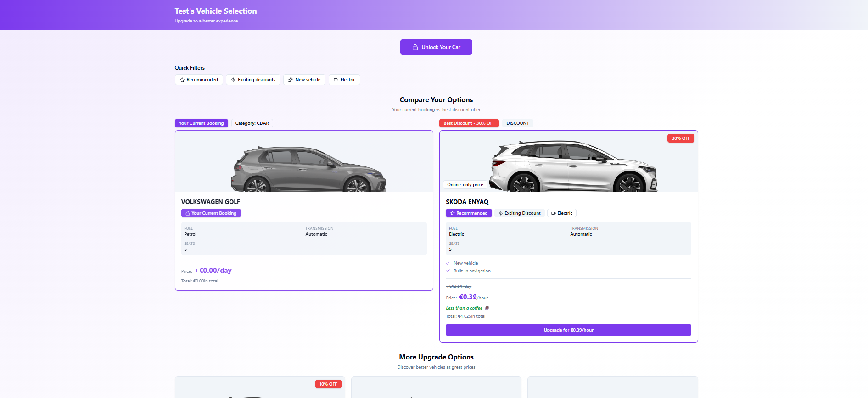Click the Less than a coffee text
Image resolution: width=868 pixels, height=398 pixels.
click(464, 308)
